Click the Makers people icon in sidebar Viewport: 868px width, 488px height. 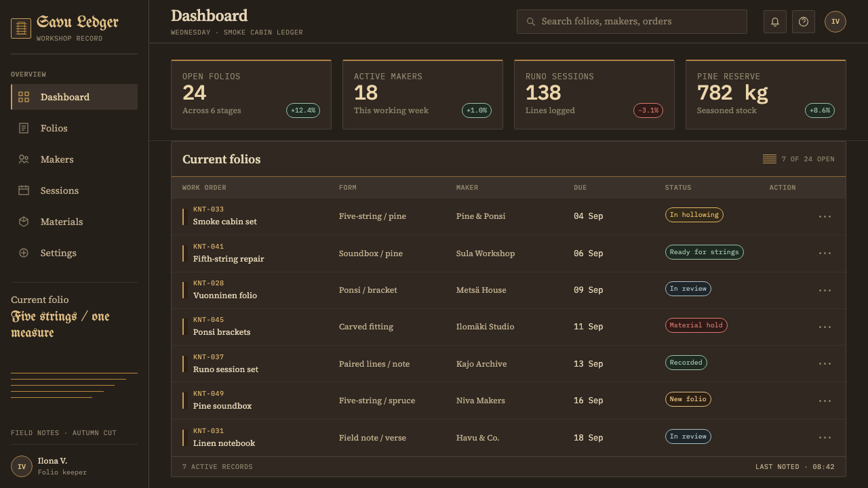tap(24, 159)
